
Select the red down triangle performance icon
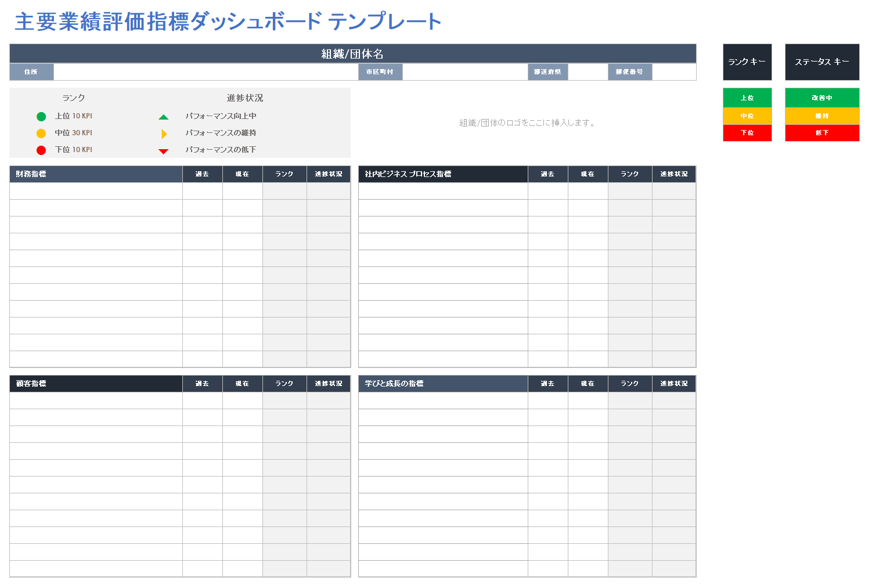pos(164,151)
